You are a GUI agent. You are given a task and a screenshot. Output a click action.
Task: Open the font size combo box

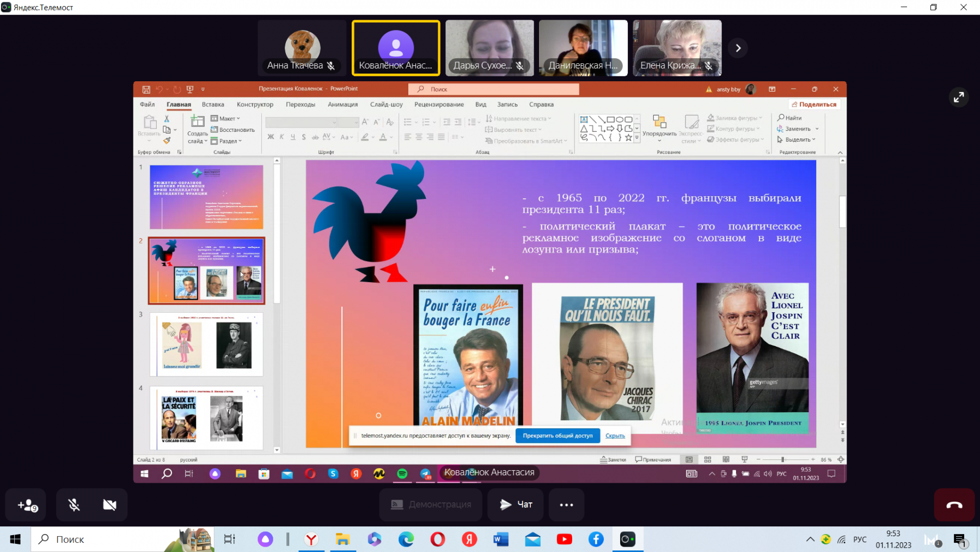click(348, 123)
